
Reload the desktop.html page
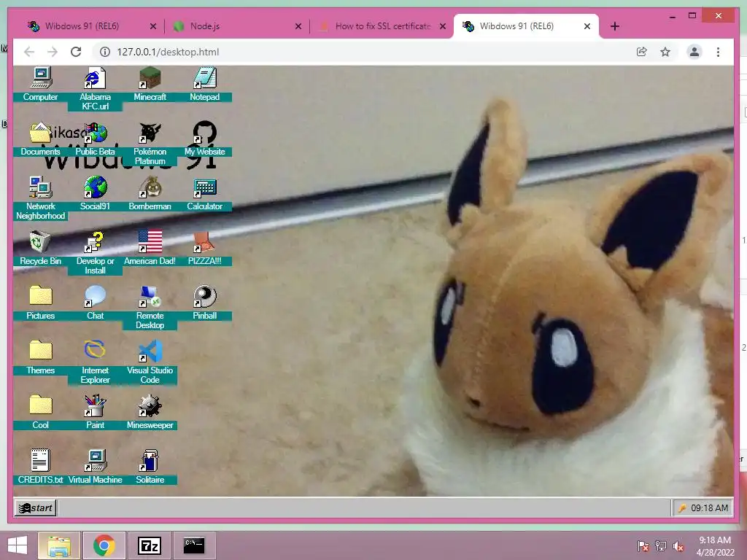tap(76, 52)
